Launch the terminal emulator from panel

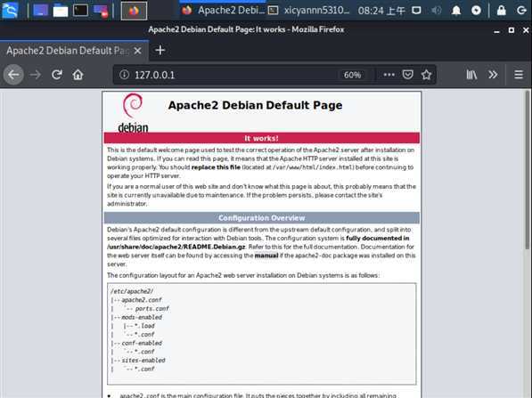80,10
